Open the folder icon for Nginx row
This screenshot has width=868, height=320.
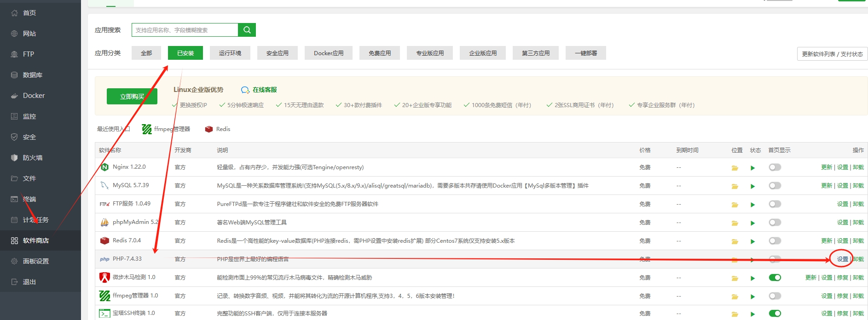[735, 168]
